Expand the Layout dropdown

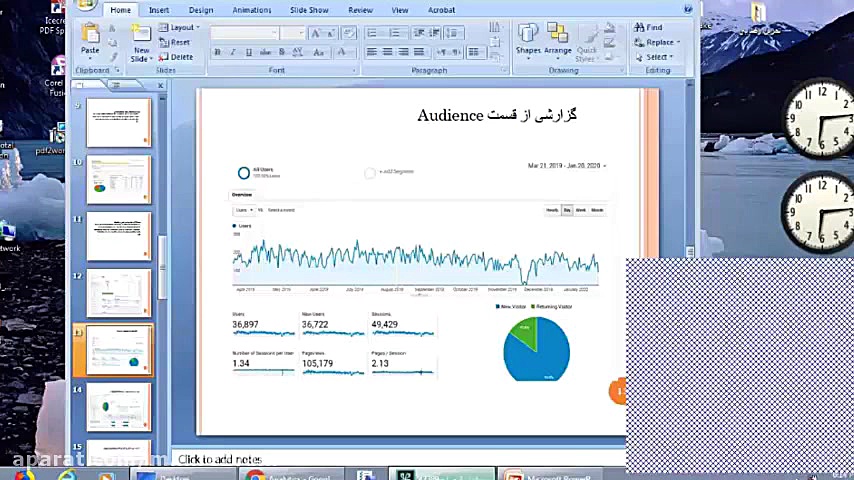pos(181,28)
